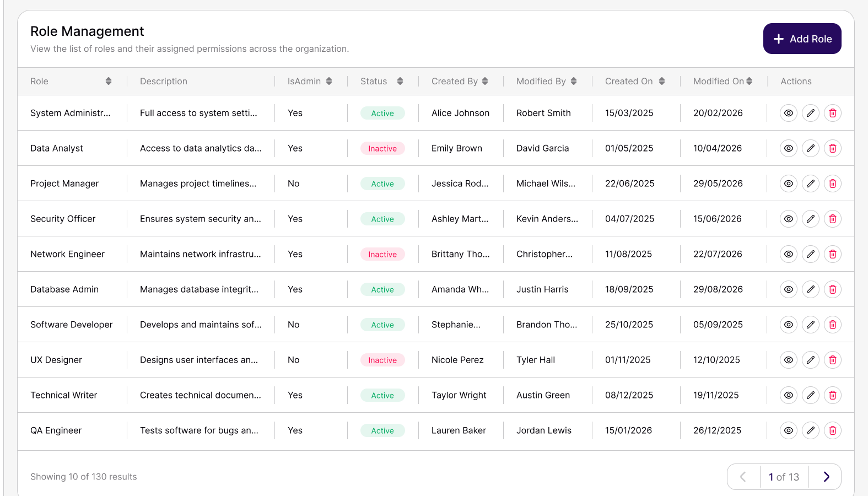Screen dimensions: 868x496
Task: Click 'Tests software for bugs an...' description
Action: tap(199, 430)
